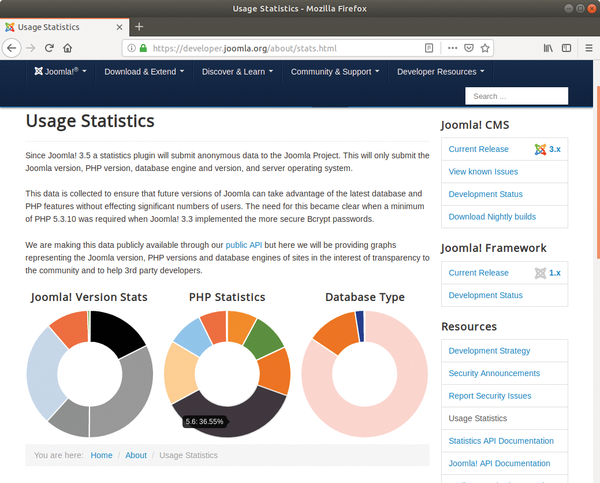The image size is (600, 483).
Task: Click green segment of PHP Statistics chart
Action: pos(265,338)
